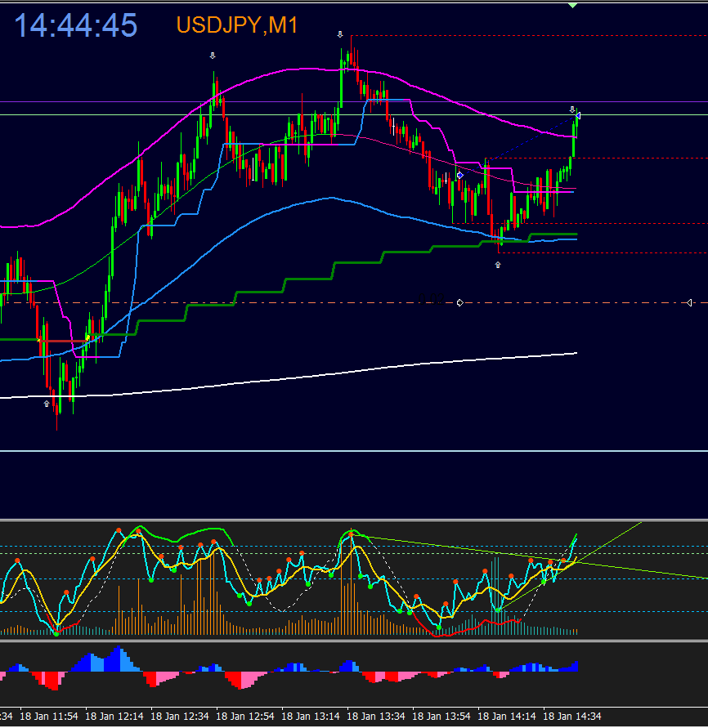Click the 0.02 lot label on the orange line
The image size is (708, 728).
[431, 298]
